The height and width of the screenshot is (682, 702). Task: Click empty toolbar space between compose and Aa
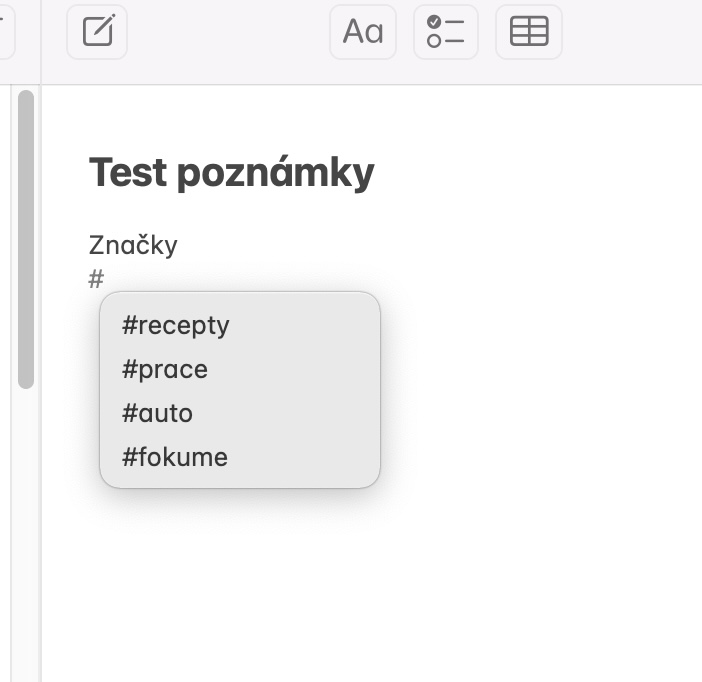click(x=228, y=32)
